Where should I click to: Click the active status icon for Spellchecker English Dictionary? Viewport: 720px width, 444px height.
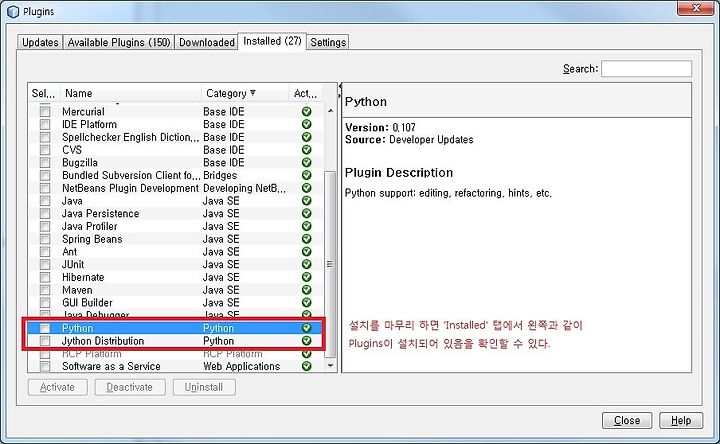tap(307, 137)
